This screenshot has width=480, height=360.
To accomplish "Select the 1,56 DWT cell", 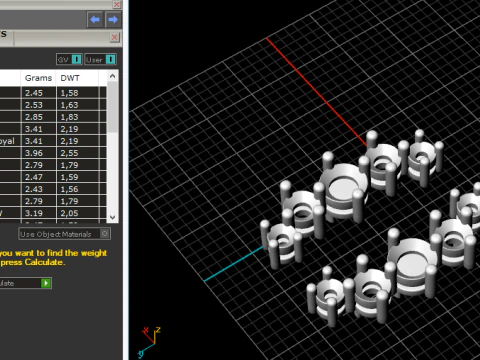I will 78,189.
